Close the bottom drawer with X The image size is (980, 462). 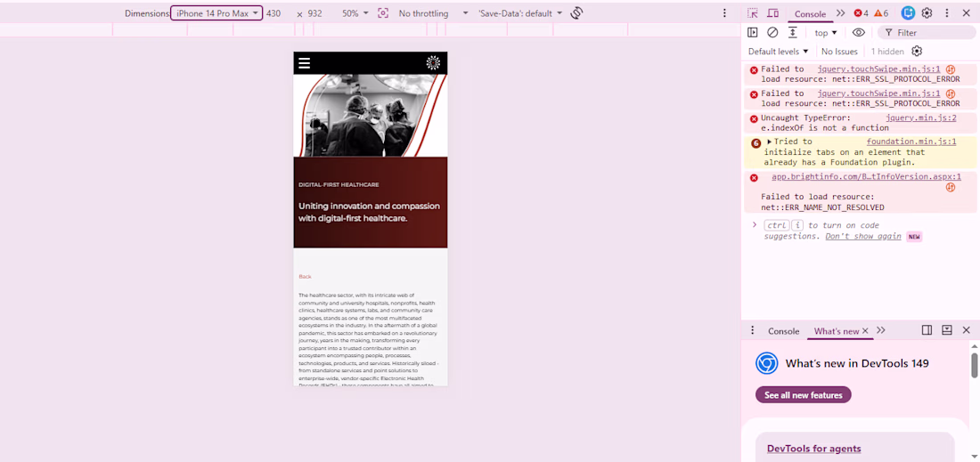(967, 330)
